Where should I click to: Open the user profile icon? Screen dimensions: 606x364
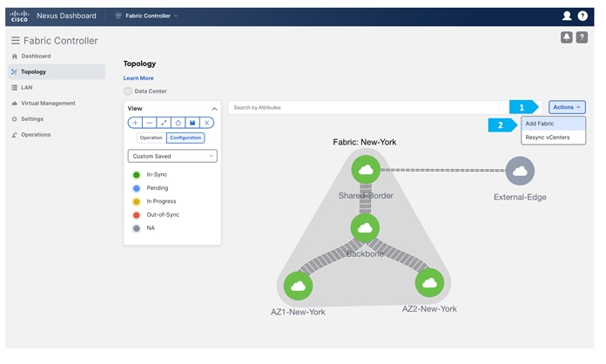(x=567, y=16)
